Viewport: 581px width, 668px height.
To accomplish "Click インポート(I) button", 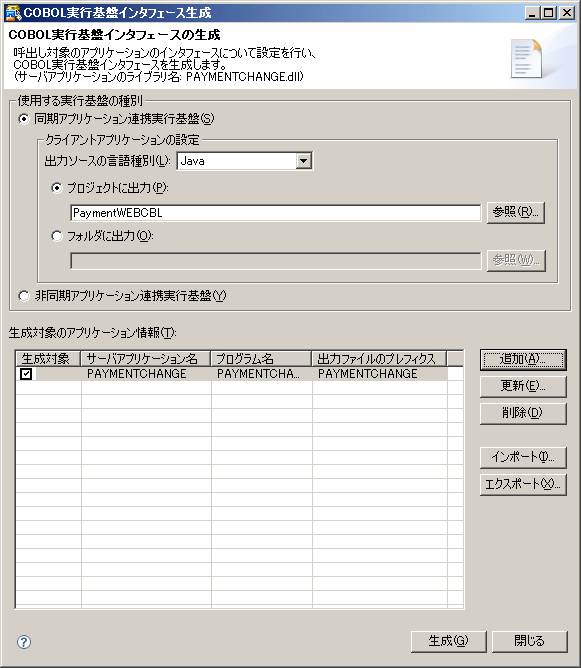I will [x=523, y=458].
